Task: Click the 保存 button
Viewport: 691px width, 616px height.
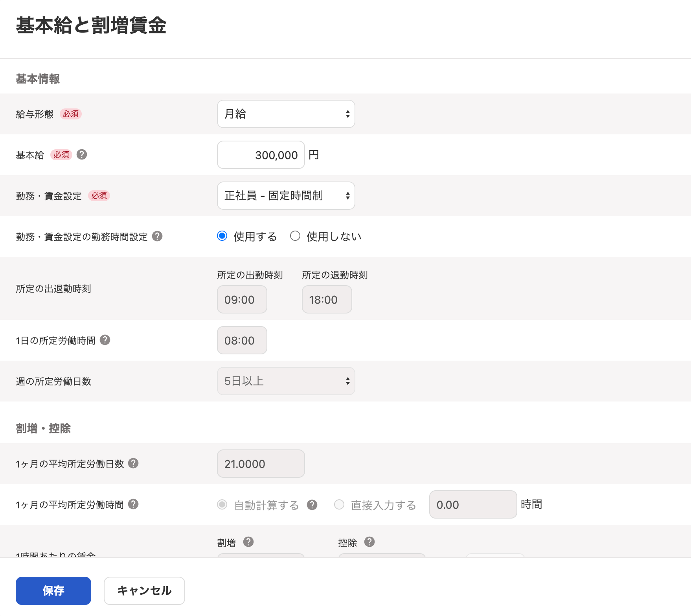Action: pyautogui.click(x=53, y=591)
